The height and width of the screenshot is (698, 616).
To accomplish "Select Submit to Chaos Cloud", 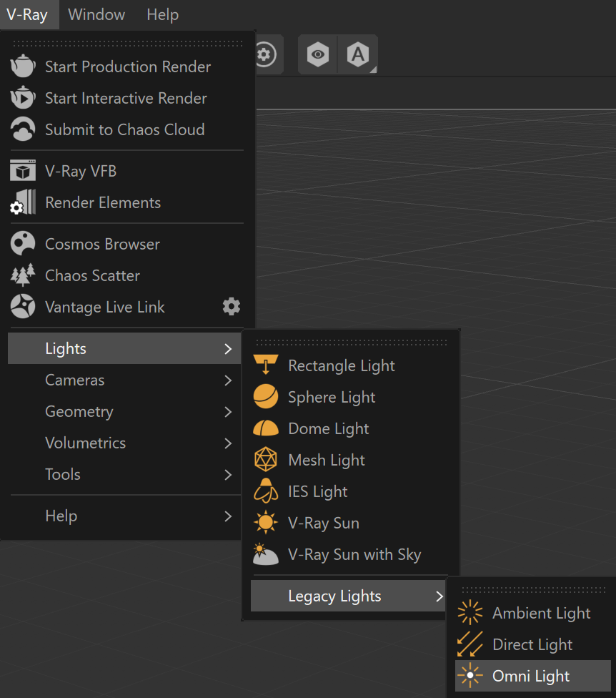I will tap(126, 129).
